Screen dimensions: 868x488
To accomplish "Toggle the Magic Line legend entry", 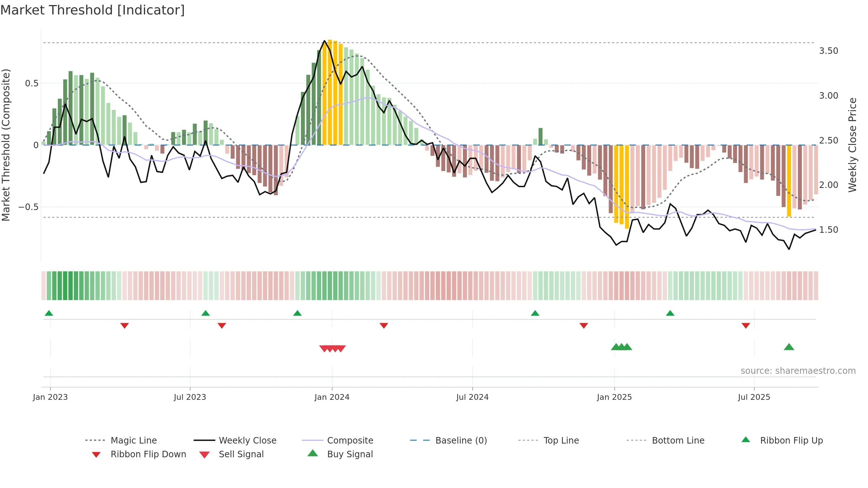I will (121, 440).
